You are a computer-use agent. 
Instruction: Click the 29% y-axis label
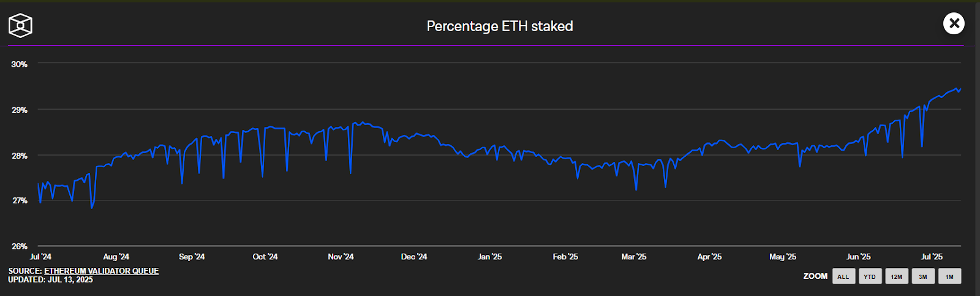(20, 110)
